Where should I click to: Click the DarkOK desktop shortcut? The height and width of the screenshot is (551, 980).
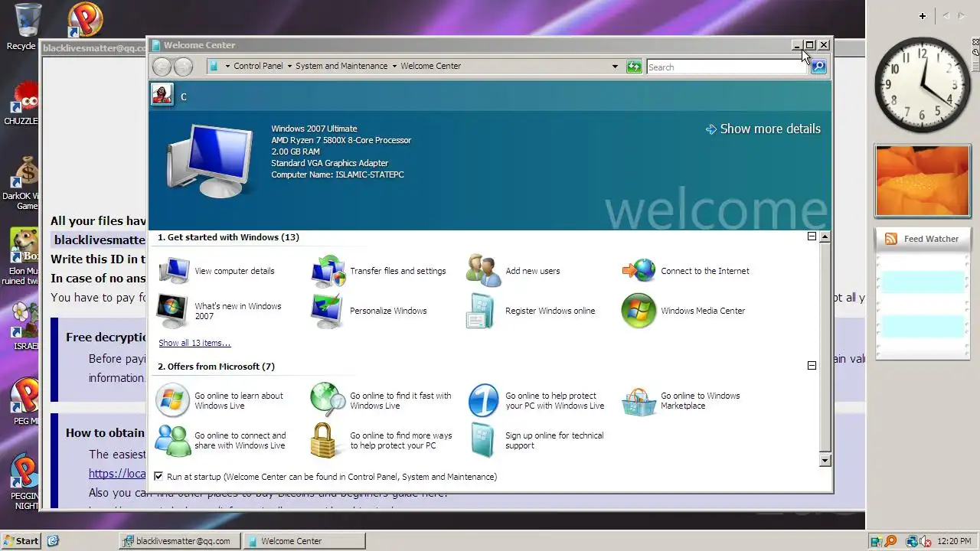tap(23, 183)
